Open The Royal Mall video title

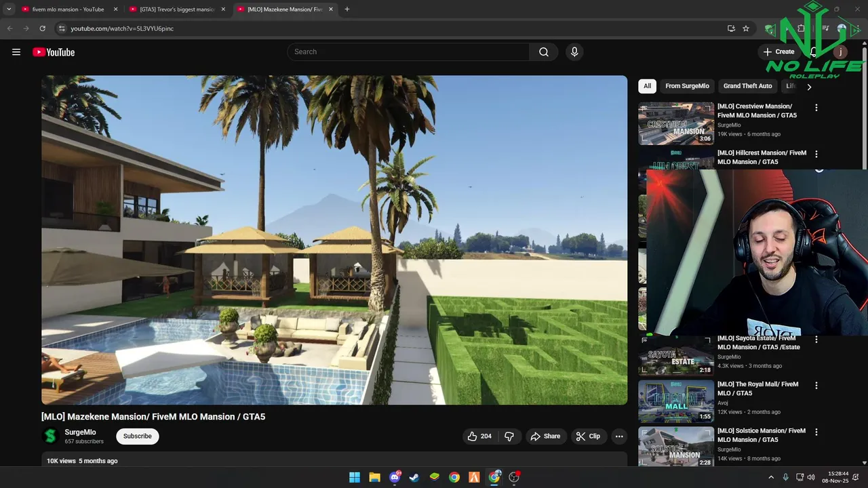coord(758,388)
